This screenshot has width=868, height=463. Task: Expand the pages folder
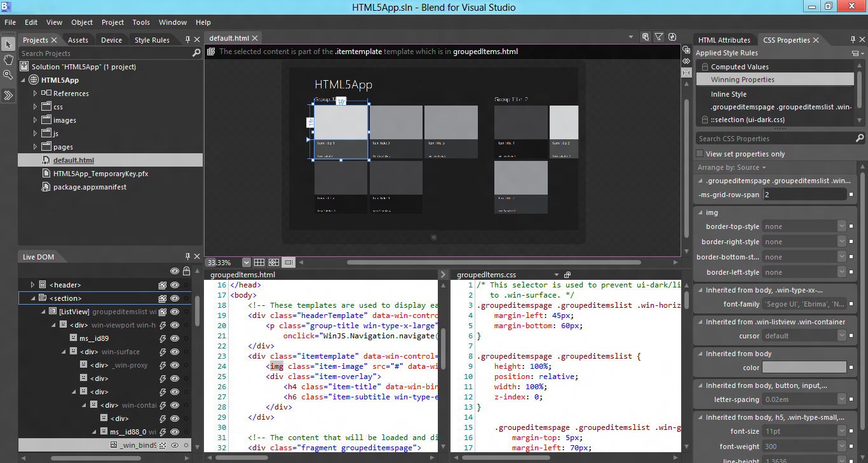(36, 147)
